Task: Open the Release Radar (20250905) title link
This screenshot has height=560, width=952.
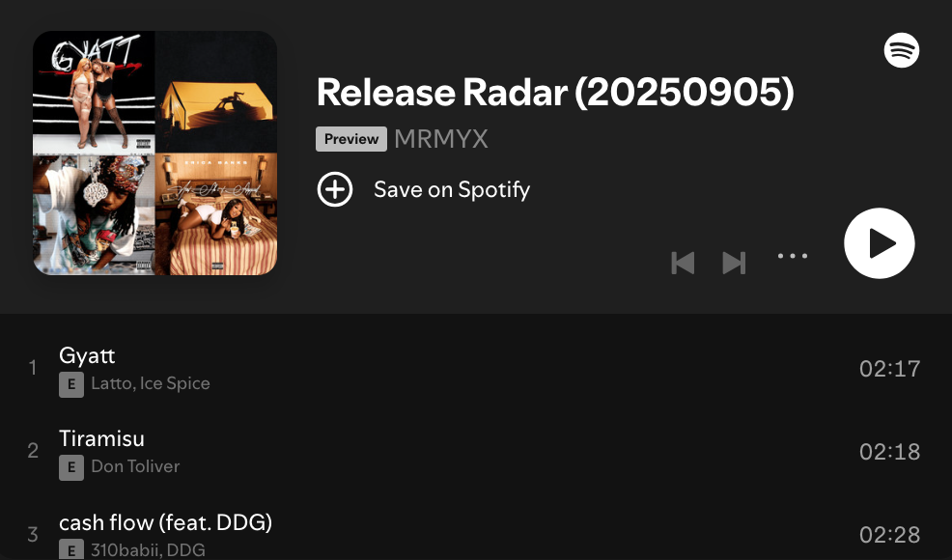Action: (x=555, y=93)
